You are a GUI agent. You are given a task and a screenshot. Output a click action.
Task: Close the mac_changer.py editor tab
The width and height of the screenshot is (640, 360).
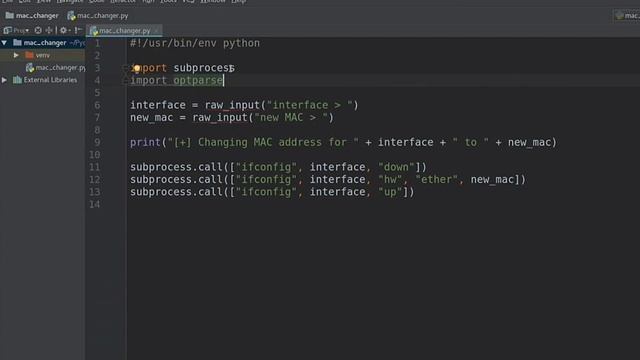156,31
